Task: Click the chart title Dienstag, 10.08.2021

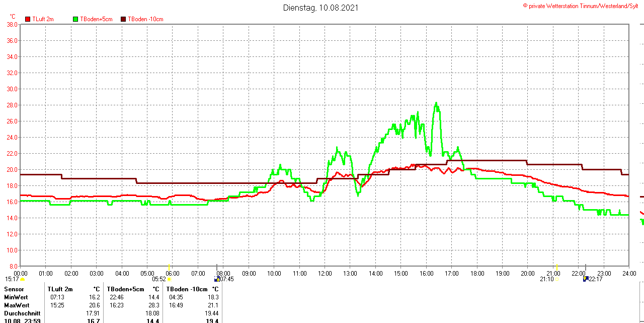Action: point(321,8)
